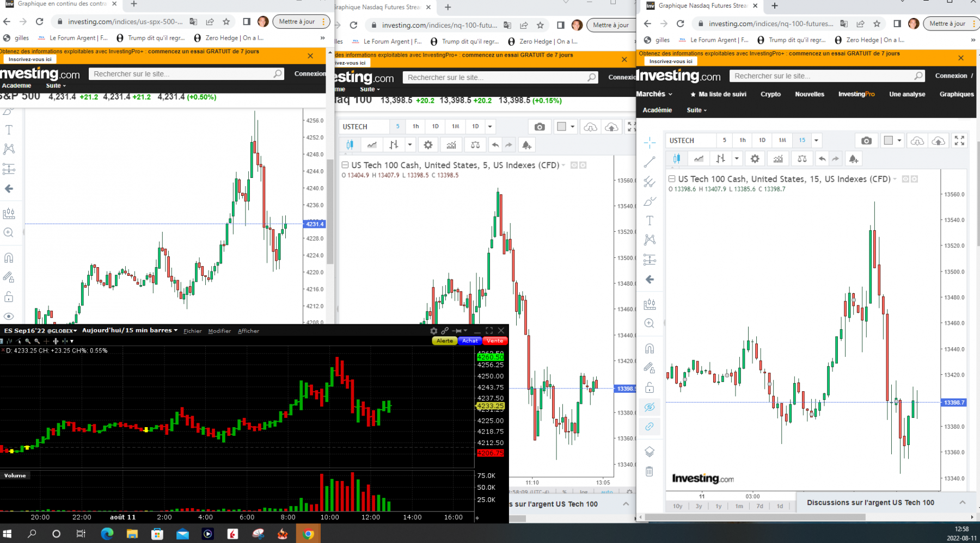Select the 1h timeframe tab in the right chart
Image resolution: width=980 pixels, height=543 pixels.
click(x=743, y=140)
